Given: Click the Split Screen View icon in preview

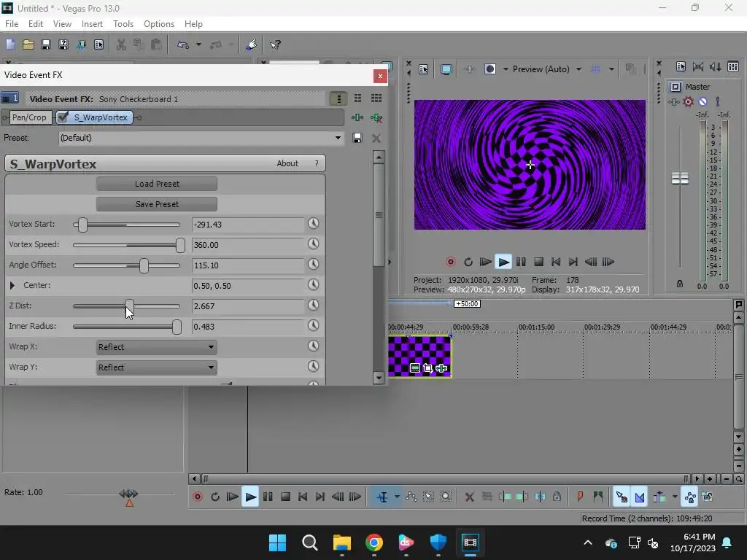Looking at the screenshot, I should pos(489,69).
